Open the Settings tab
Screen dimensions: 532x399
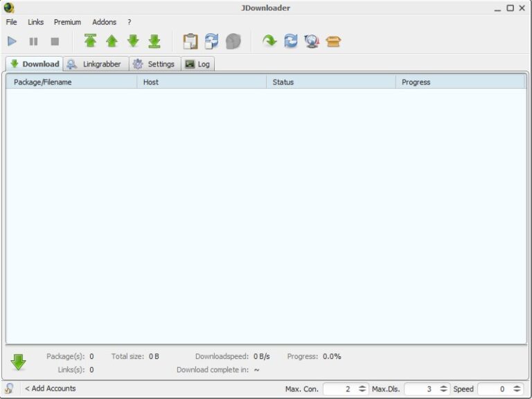click(154, 64)
